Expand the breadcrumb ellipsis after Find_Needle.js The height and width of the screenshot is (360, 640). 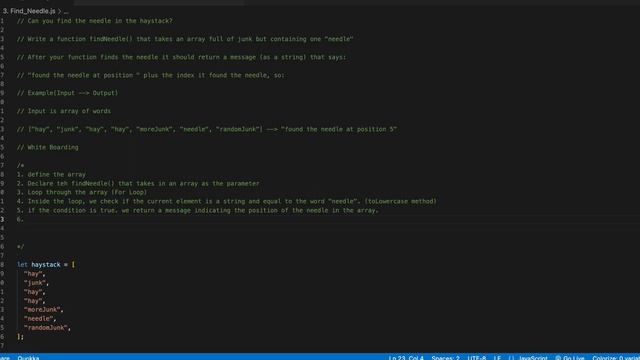click(66, 11)
